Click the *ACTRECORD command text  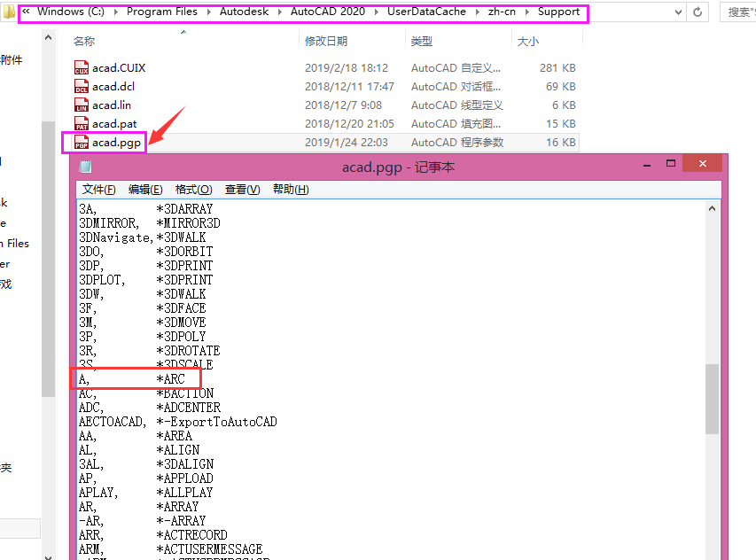click(192, 535)
